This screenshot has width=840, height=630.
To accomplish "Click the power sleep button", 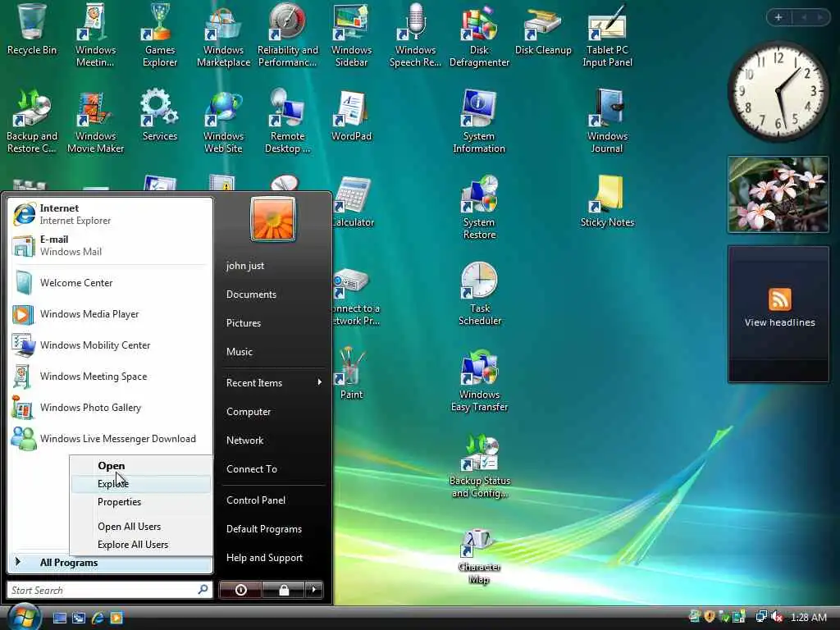I will click(x=240, y=590).
